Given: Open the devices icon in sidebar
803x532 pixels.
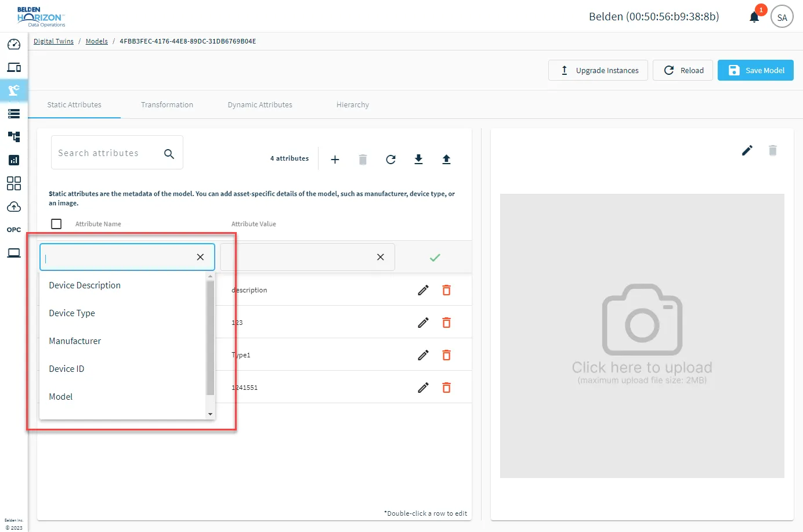Looking at the screenshot, I should (14, 67).
